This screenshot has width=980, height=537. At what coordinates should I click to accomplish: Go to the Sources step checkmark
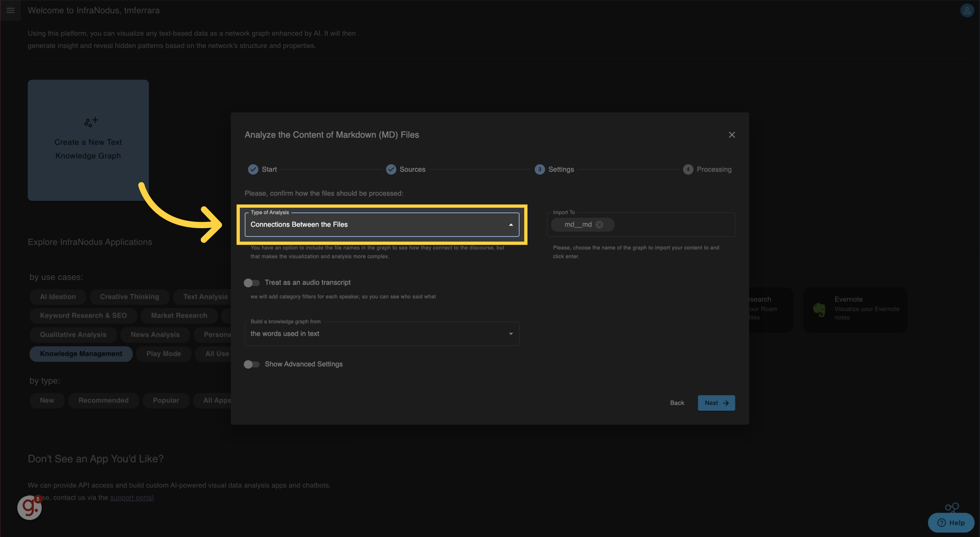click(x=391, y=169)
